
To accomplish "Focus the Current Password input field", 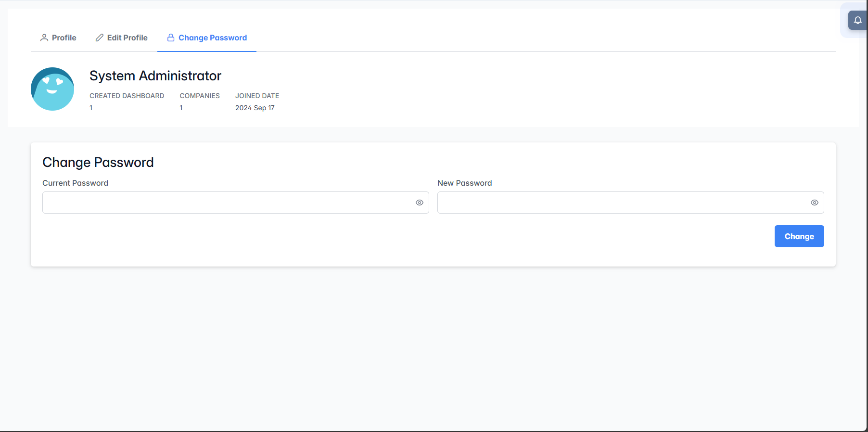I will (x=226, y=203).
